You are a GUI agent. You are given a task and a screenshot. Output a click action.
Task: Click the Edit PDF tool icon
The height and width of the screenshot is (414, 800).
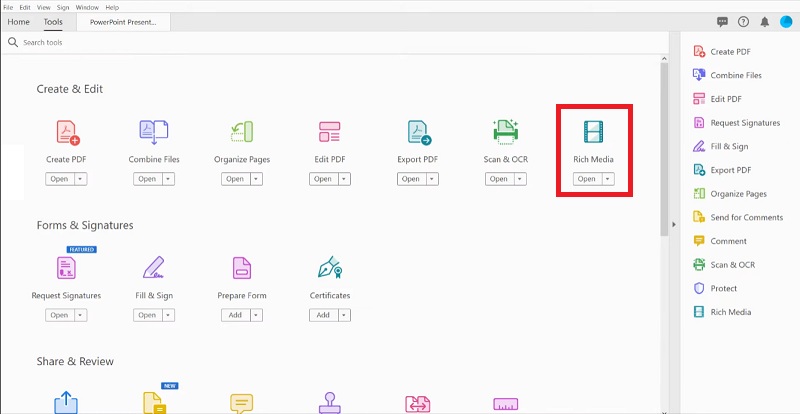[330, 132]
